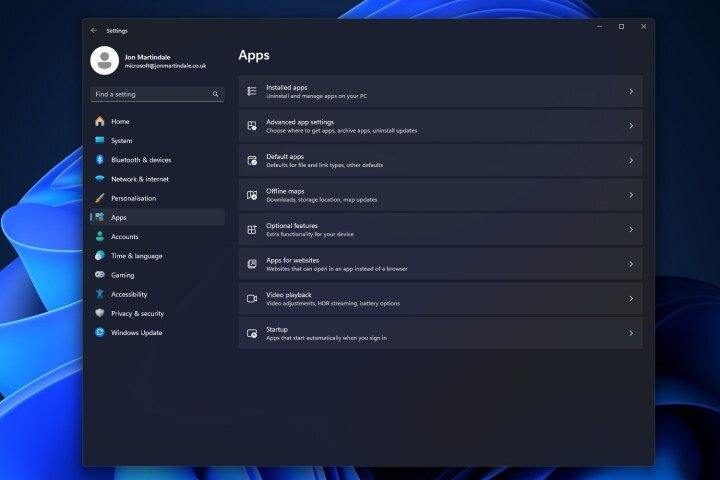Viewport: 720px width, 480px height.
Task: Click the Video playback chevron arrow
Action: coord(631,299)
